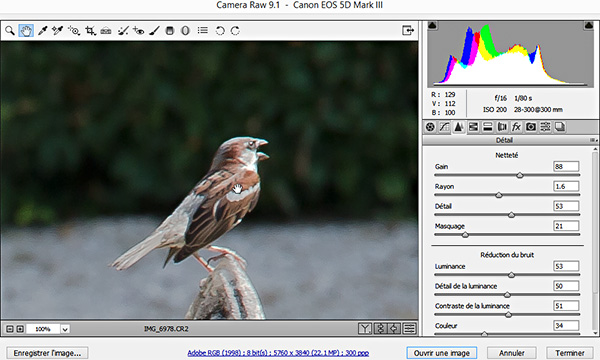This screenshot has height=360, width=600.
Task: Select the Straighten tool
Action: point(106,31)
